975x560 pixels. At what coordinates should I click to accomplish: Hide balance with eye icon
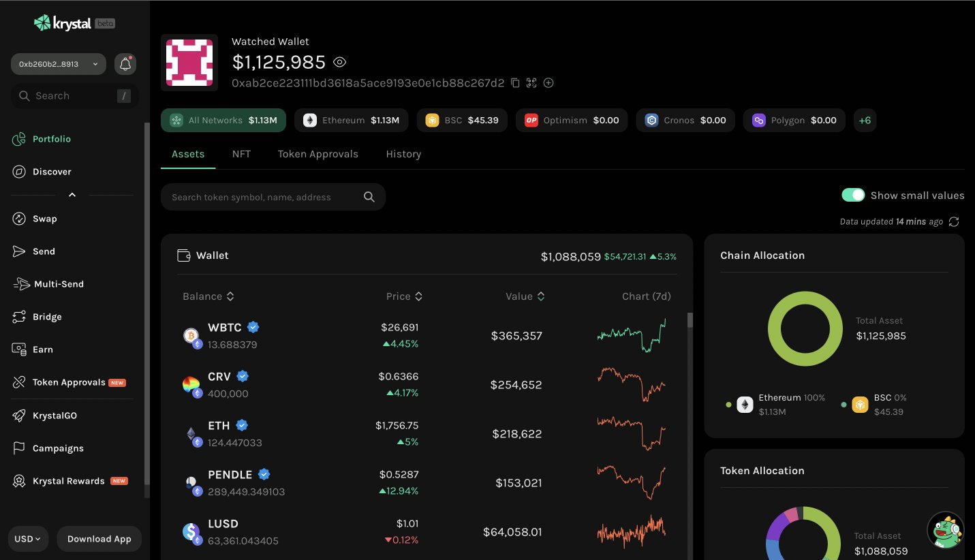(x=340, y=62)
